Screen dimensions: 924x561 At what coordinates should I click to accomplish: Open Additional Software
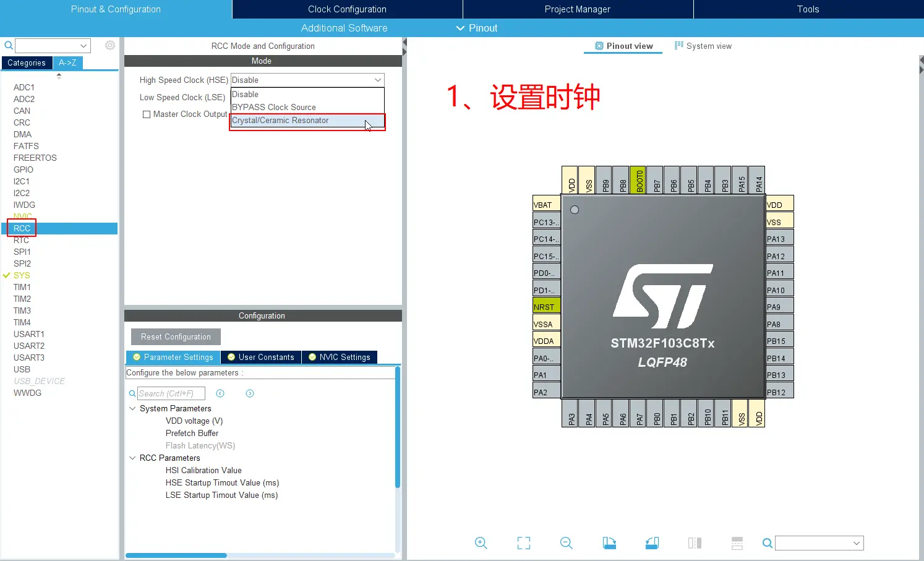pos(344,28)
